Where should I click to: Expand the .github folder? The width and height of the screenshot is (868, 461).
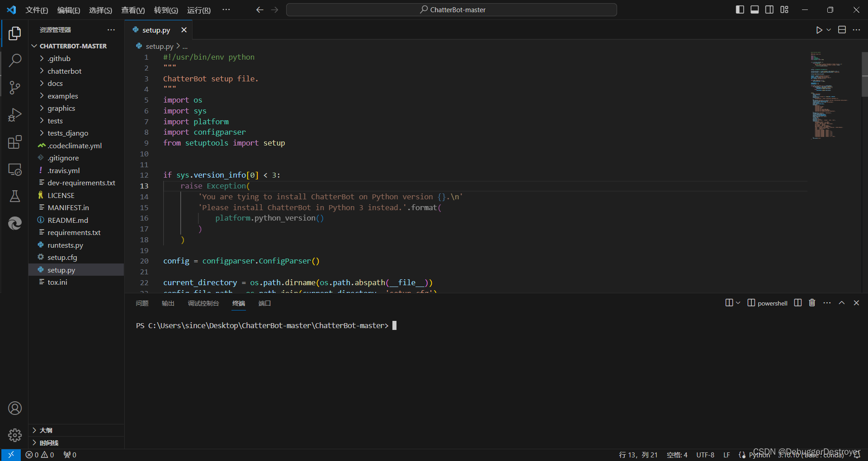pyautogui.click(x=76, y=58)
